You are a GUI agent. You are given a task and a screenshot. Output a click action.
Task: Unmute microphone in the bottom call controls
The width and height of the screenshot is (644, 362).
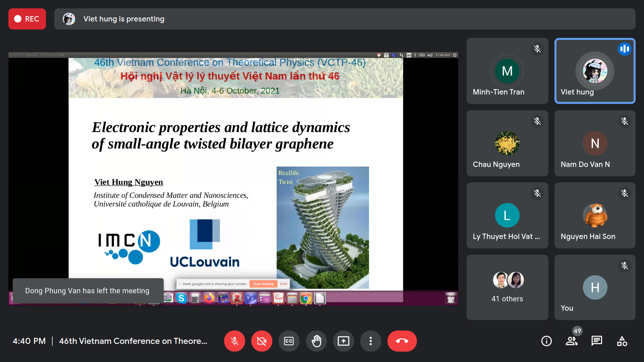tap(234, 341)
